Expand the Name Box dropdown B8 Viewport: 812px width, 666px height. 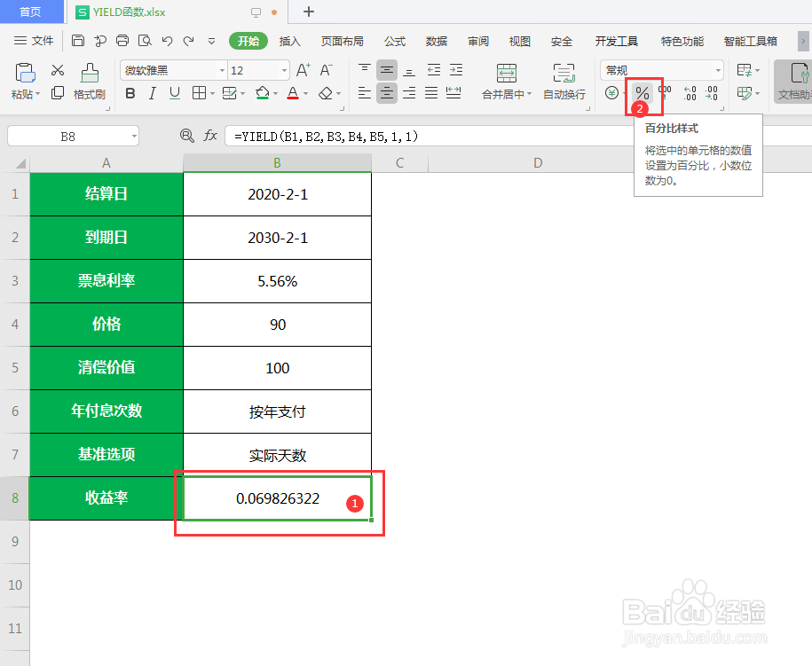coord(134,136)
